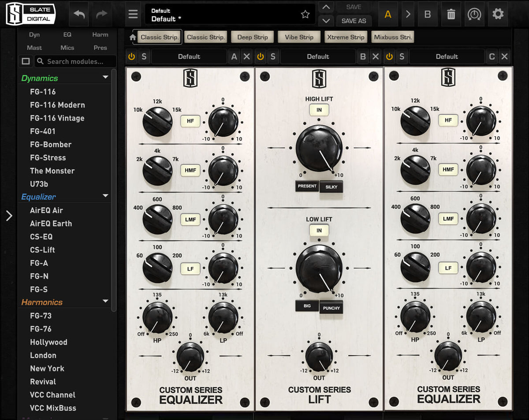Click the redo arrow
Screen dimensions: 529x420
coord(101,14)
